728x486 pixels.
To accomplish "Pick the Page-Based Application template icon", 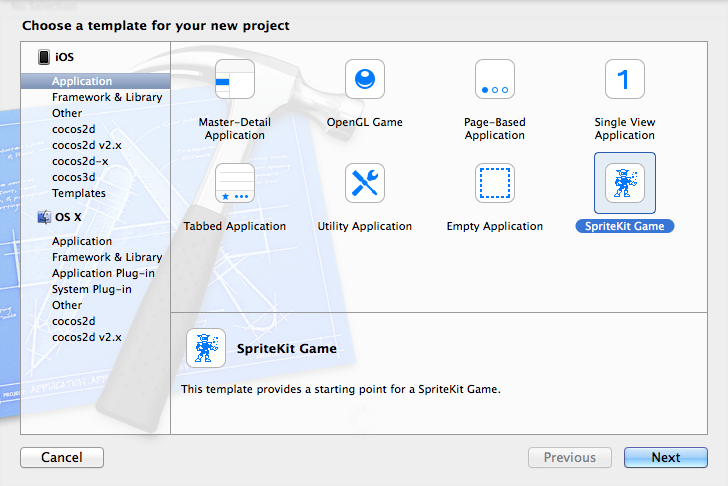I will [x=495, y=79].
